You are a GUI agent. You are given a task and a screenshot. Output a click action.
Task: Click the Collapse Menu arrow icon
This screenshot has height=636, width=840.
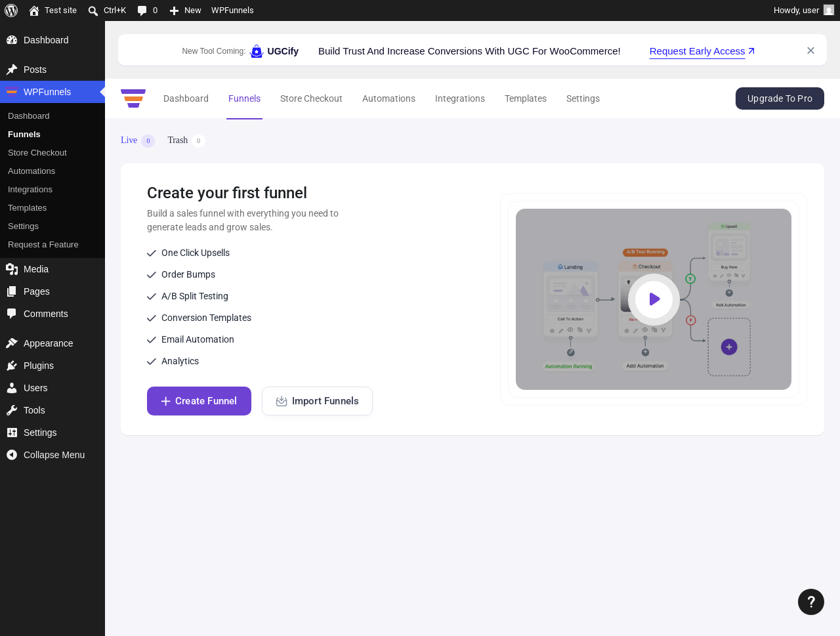coord(12,455)
